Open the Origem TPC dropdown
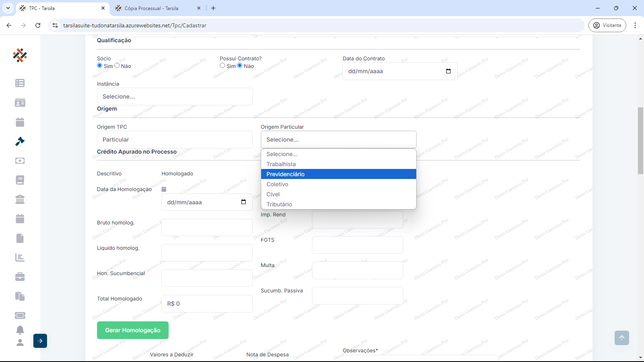The image size is (644, 362). (175, 140)
